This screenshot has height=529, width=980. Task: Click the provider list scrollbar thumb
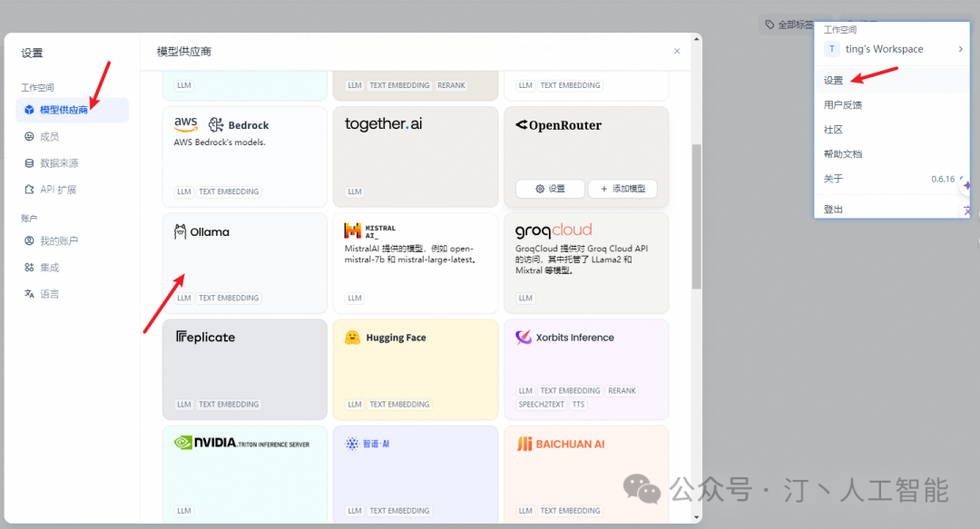tap(696, 216)
